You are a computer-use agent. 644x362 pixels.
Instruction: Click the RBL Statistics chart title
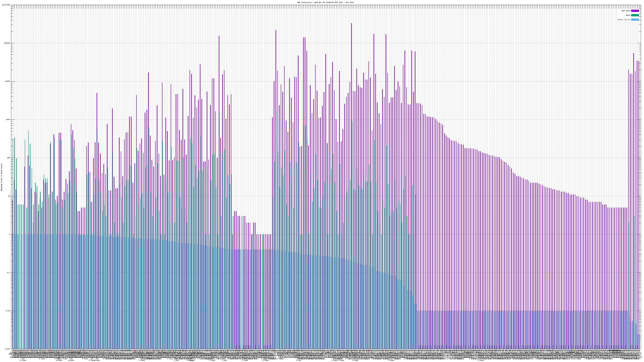point(325,2)
